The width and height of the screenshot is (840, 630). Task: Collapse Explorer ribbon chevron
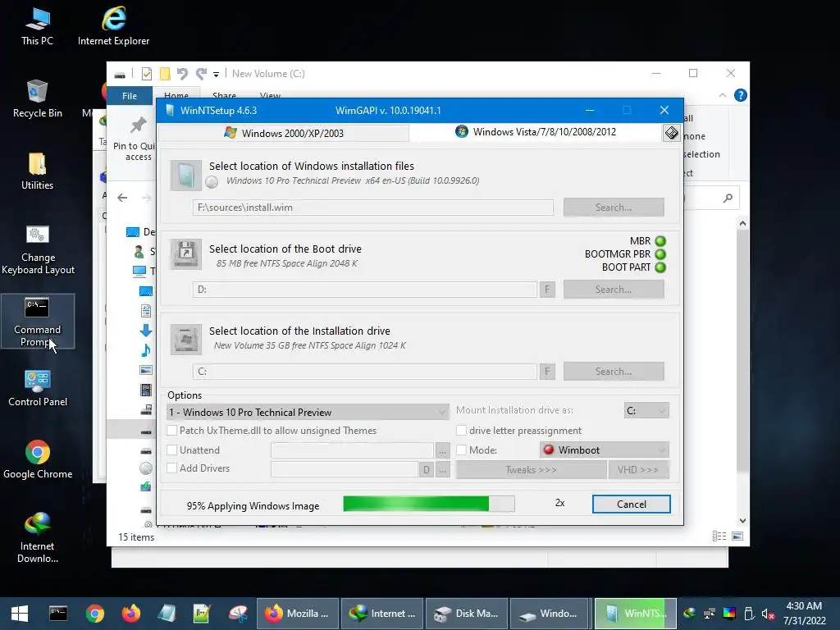click(x=722, y=95)
